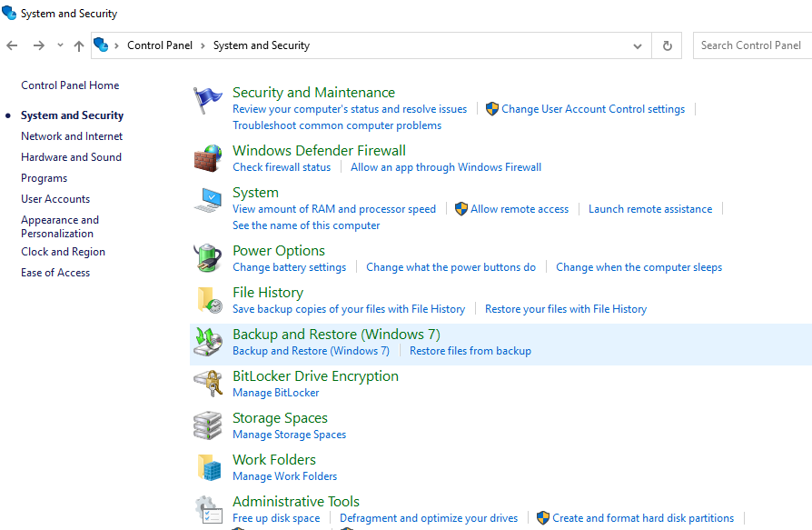Open User Accounts category
The width and height of the screenshot is (812, 530).
(55, 199)
